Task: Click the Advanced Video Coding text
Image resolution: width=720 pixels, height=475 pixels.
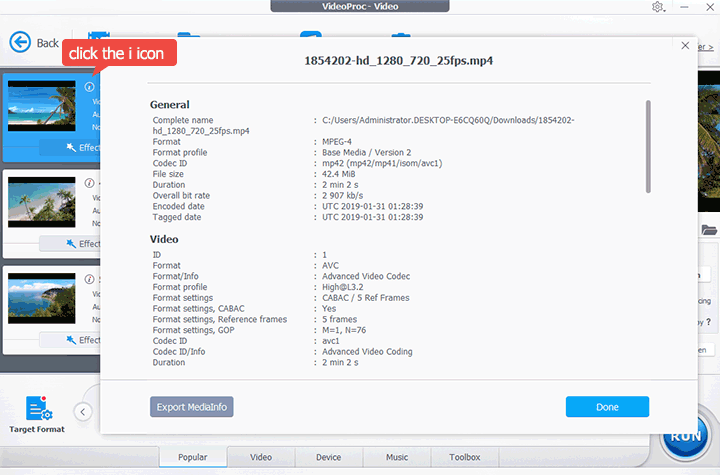Action: (x=367, y=352)
